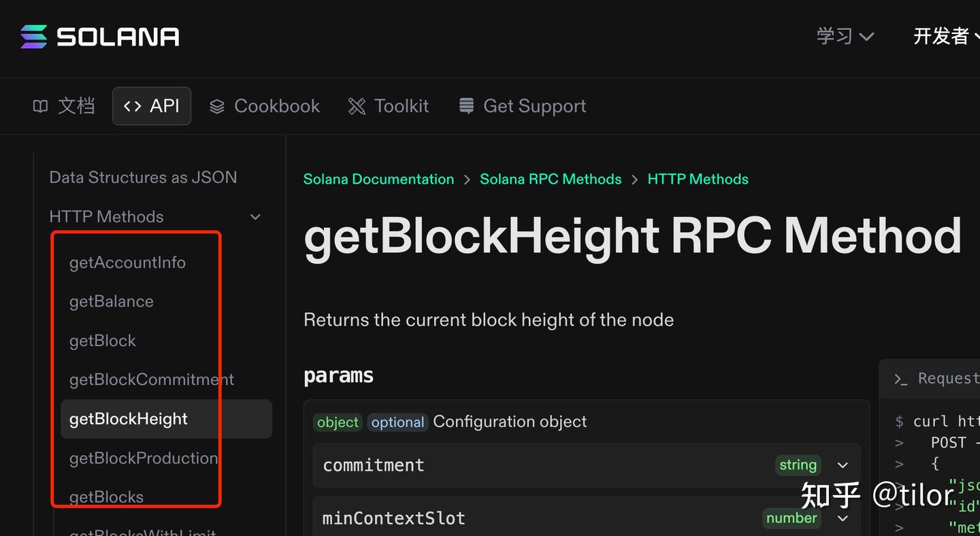The height and width of the screenshot is (536, 980).
Task: Navigate to getBlockProduction method
Action: [x=144, y=458]
